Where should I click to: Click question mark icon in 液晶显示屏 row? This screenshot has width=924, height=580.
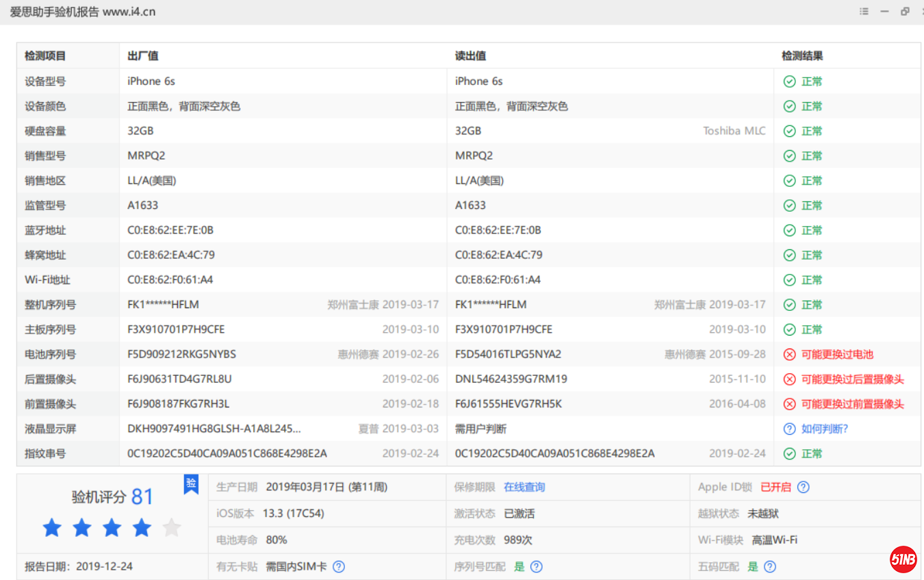(x=789, y=429)
